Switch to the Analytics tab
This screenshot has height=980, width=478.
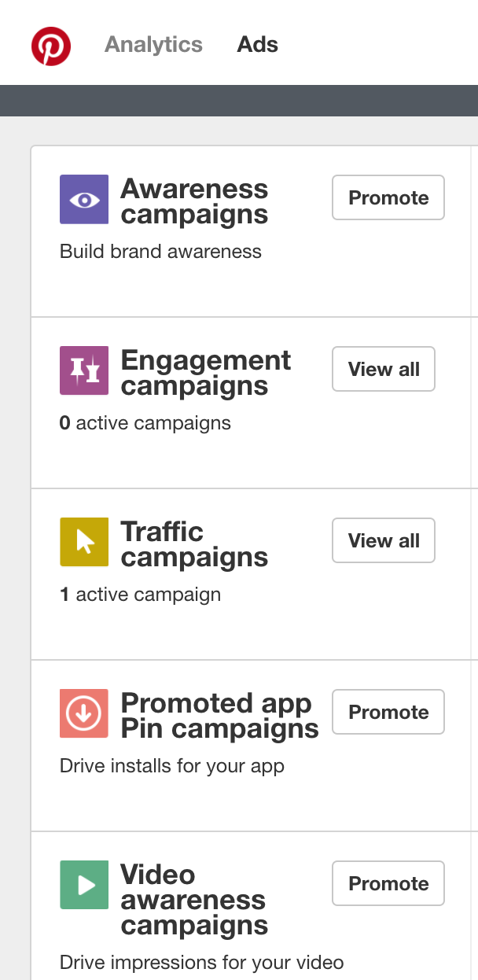pyautogui.click(x=153, y=45)
